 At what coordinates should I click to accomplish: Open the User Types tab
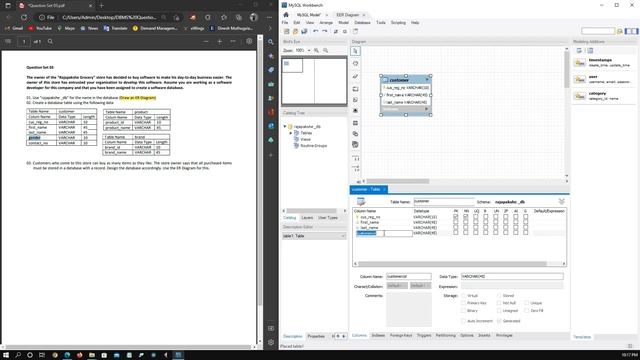tap(328, 218)
